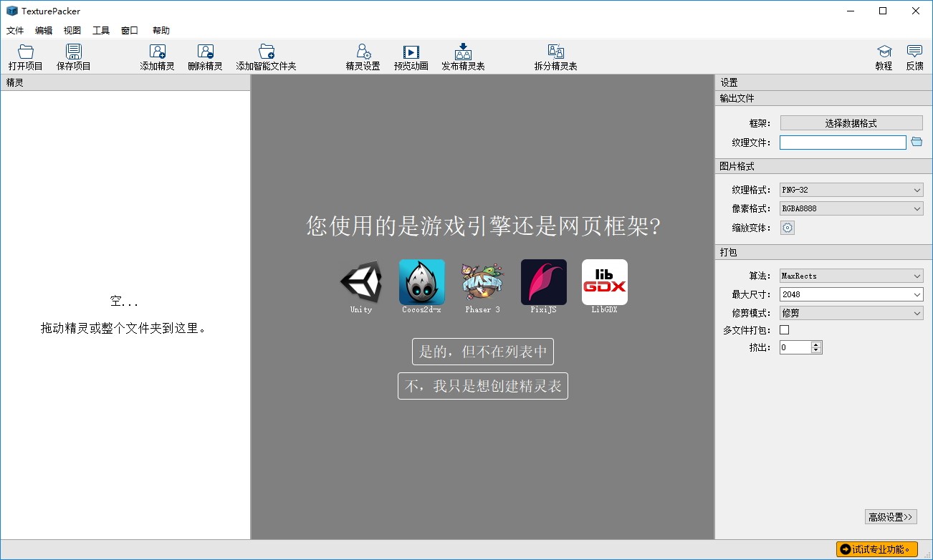Click 试试专业功能 try pro button
The height and width of the screenshot is (560, 933).
pos(877,549)
